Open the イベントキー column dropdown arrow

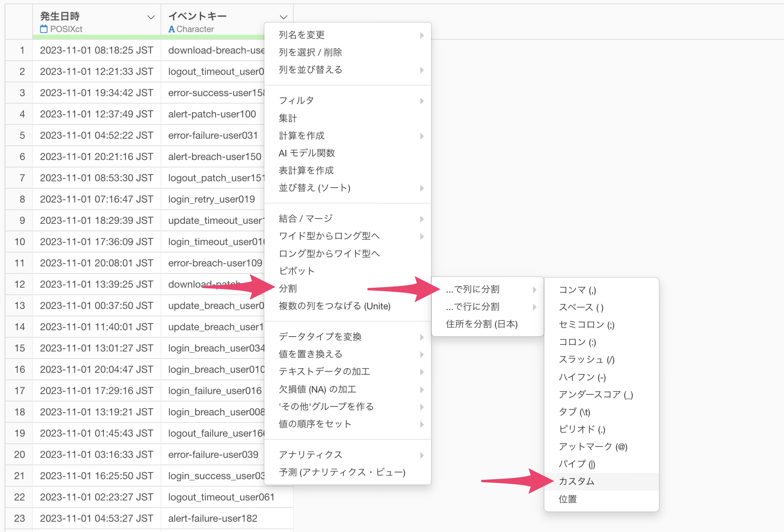283,17
